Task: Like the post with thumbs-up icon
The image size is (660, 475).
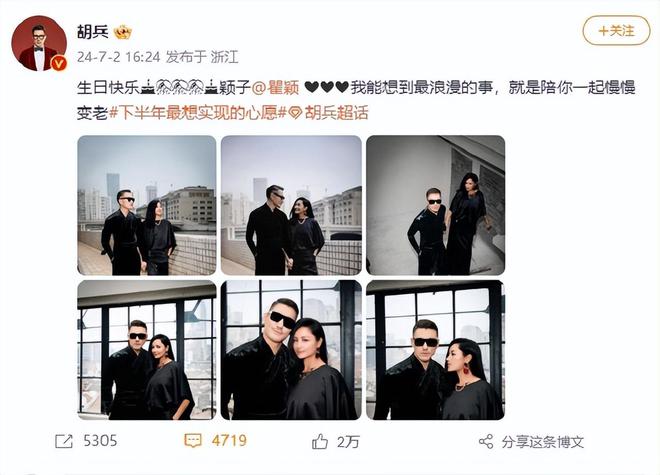Action: tap(320, 441)
